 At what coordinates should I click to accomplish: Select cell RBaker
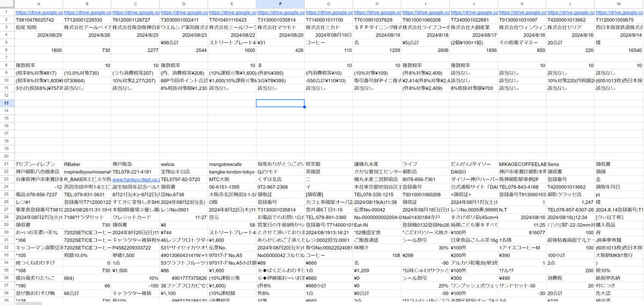point(87,163)
